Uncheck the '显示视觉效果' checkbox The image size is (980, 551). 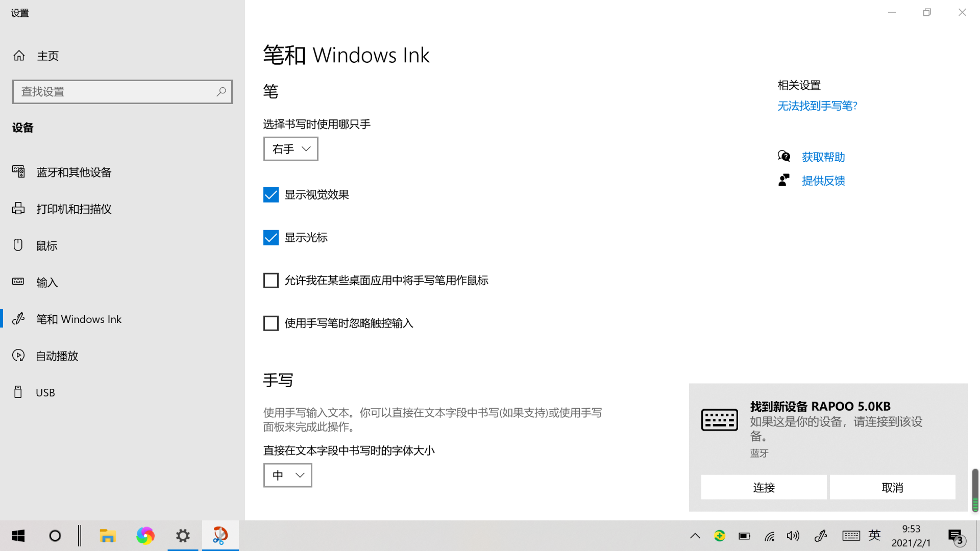[x=271, y=194]
